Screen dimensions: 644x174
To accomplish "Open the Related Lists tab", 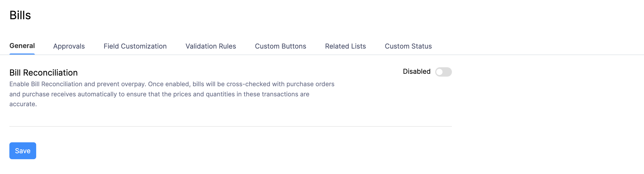I will point(345,46).
